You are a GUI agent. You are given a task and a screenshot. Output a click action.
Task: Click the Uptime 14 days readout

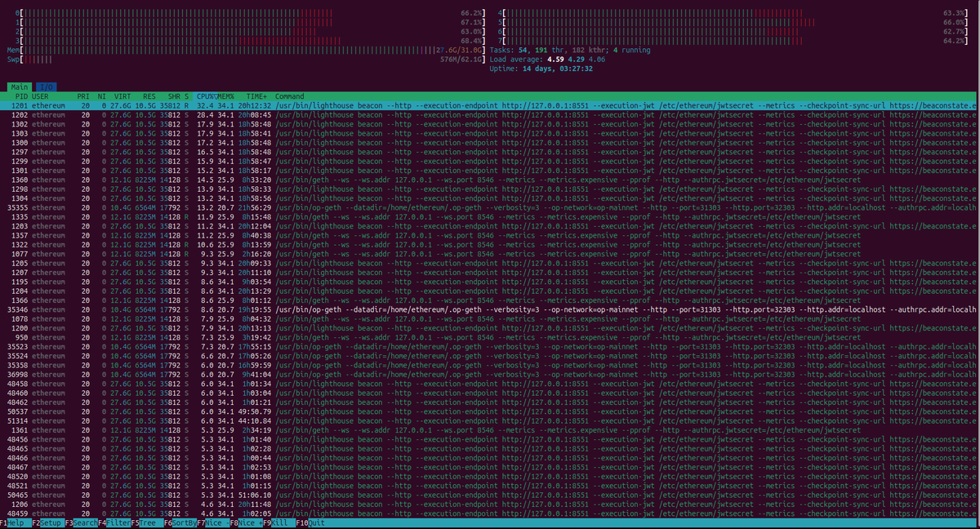(x=541, y=68)
